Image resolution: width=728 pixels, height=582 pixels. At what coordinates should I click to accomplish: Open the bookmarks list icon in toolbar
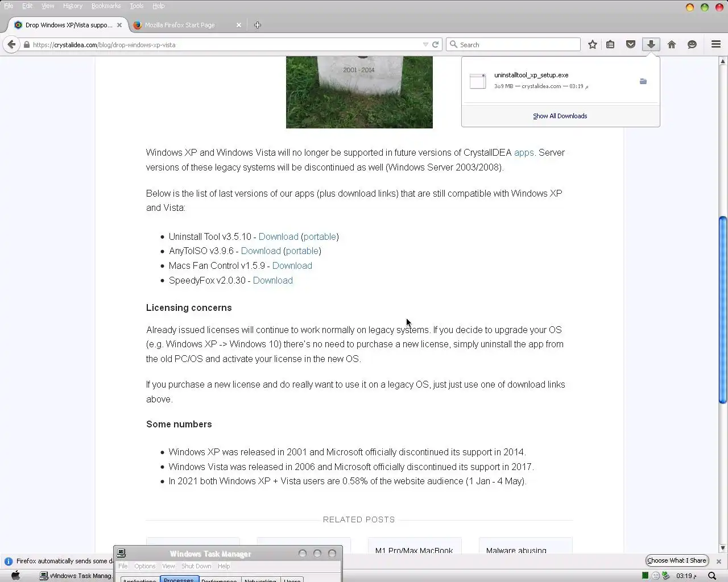click(x=610, y=44)
